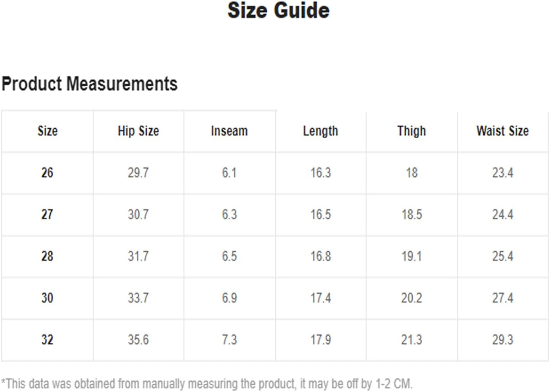Viewport: 550px width, 392px height.
Task: Click the Size Guide heading
Action: click(278, 11)
